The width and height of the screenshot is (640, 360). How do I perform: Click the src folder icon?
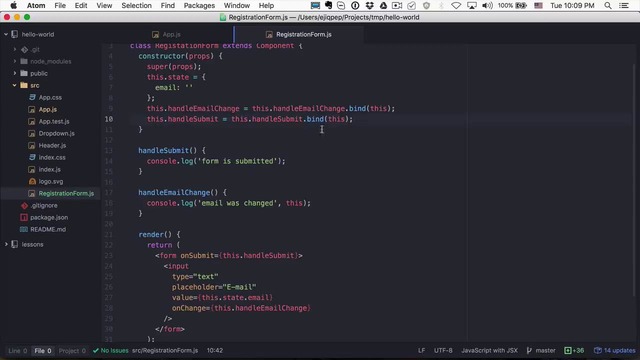[24, 85]
